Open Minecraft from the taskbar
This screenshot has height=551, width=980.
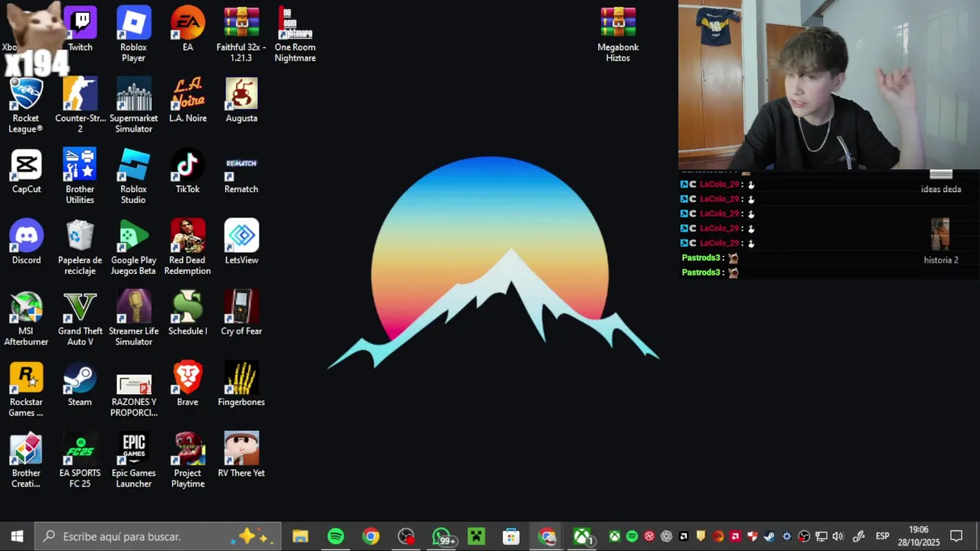(476, 536)
